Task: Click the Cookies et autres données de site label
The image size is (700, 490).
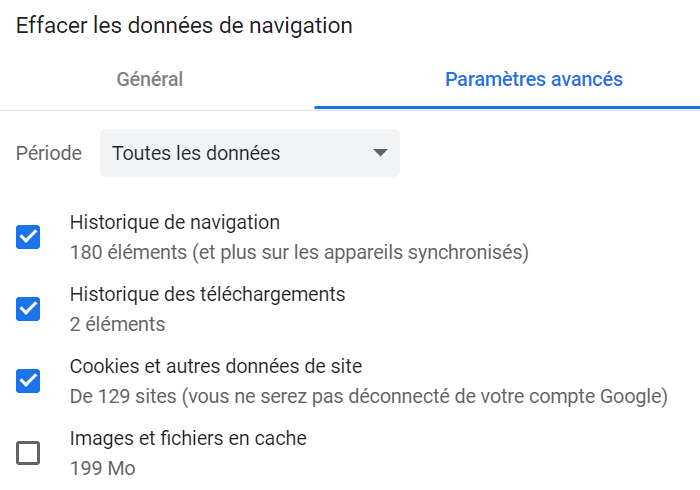Action: (216, 366)
